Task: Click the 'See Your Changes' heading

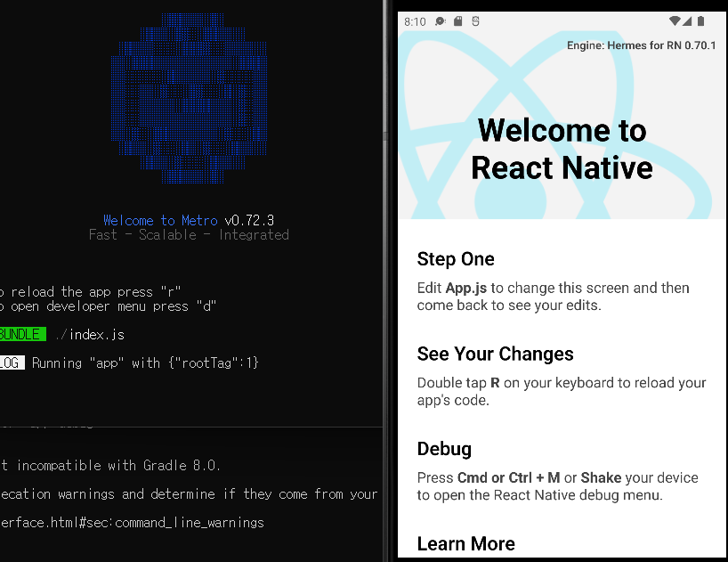Action: [x=495, y=354]
